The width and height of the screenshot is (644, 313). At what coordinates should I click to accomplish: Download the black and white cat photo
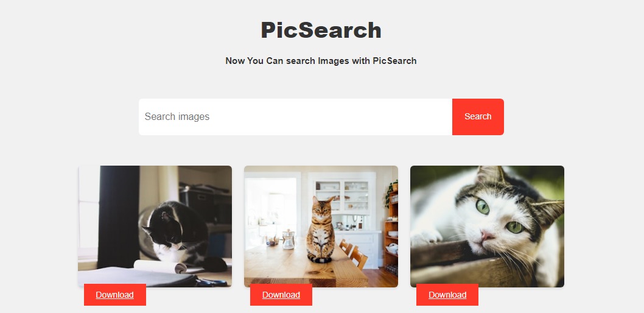114,295
